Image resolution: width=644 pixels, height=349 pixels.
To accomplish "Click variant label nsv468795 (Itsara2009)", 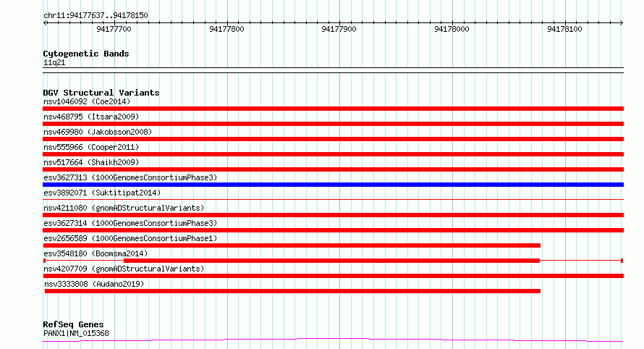I will (91, 117).
